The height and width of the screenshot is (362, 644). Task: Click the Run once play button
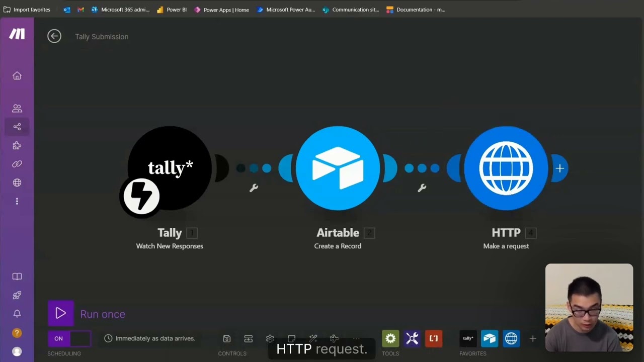[x=61, y=313]
